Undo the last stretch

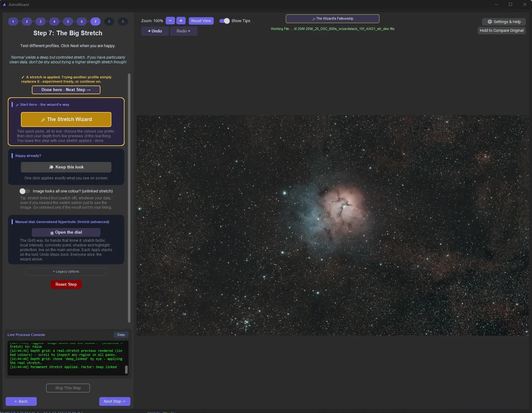155,31
